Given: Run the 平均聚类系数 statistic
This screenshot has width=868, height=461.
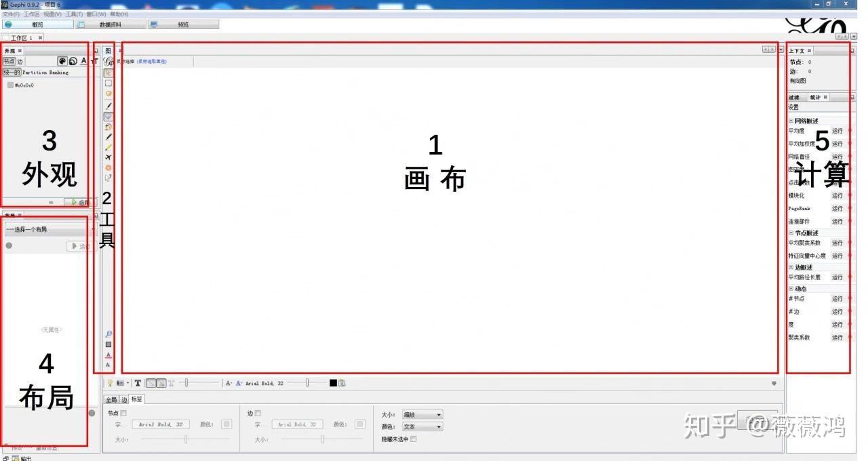Looking at the screenshot, I should click(837, 243).
